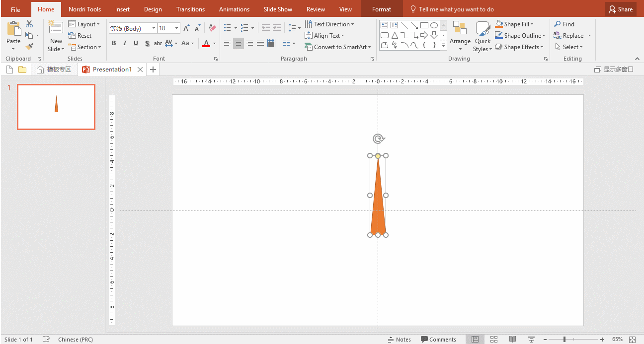644x344 pixels.
Task: Switch to Slide Sorter view
Action: point(494,340)
